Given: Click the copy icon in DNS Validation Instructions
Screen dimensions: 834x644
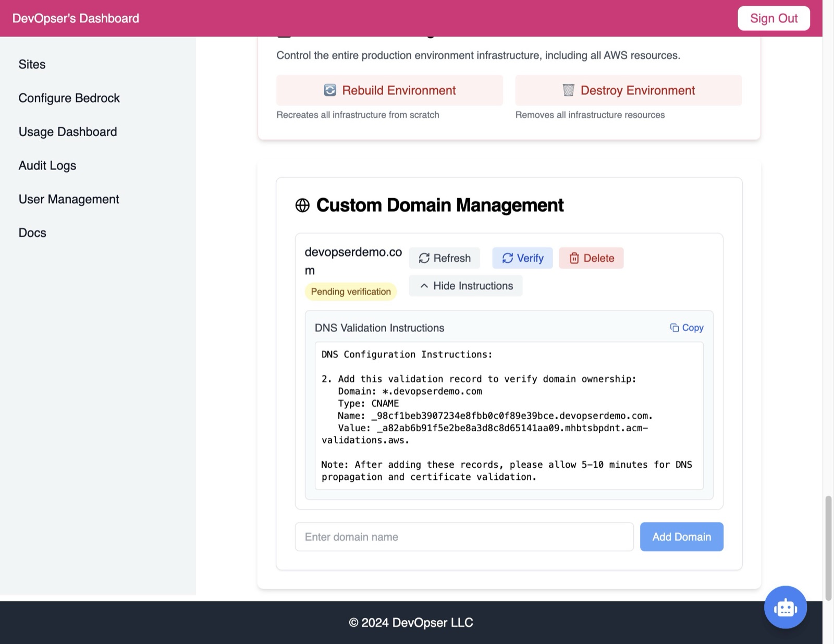Looking at the screenshot, I should pyautogui.click(x=674, y=327).
